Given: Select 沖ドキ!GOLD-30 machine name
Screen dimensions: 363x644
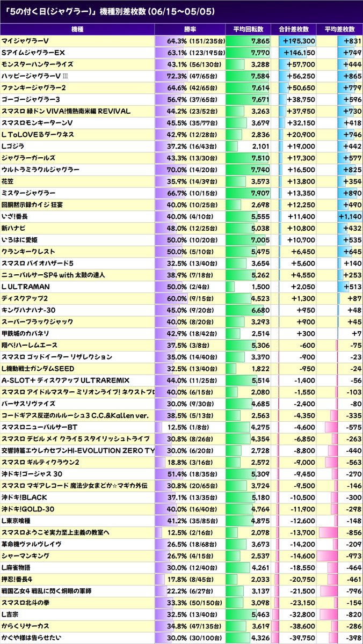Looking at the screenshot, I should (x=27, y=509).
